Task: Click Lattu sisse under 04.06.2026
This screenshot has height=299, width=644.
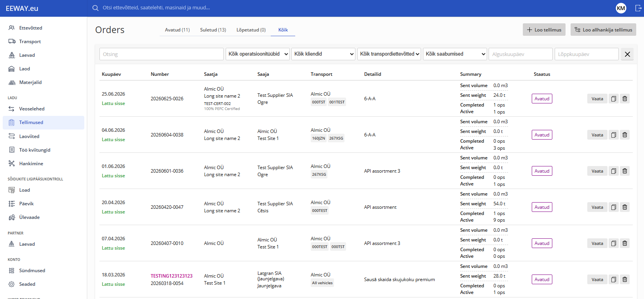Action: click(x=113, y=140)
